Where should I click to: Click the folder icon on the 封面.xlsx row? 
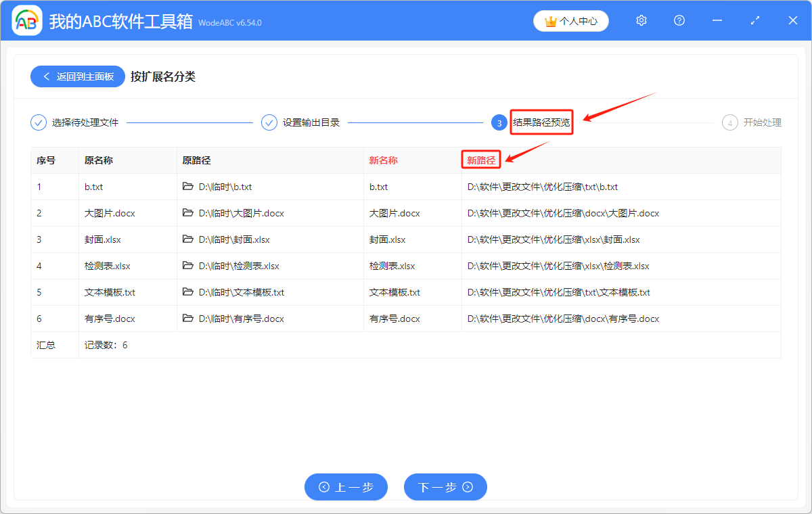[x=188, y=239]
